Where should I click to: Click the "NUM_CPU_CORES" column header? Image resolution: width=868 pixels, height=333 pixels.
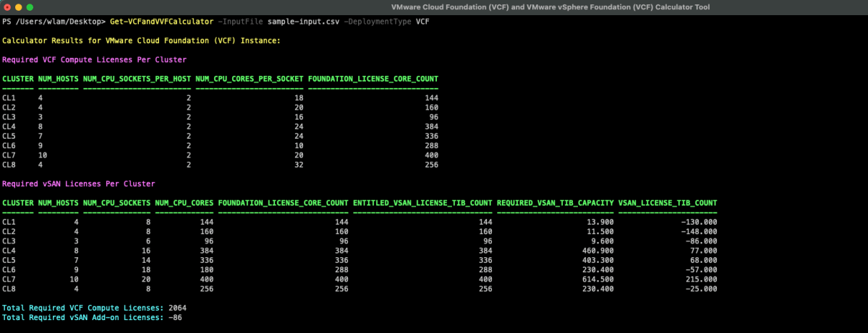(184, 203)
